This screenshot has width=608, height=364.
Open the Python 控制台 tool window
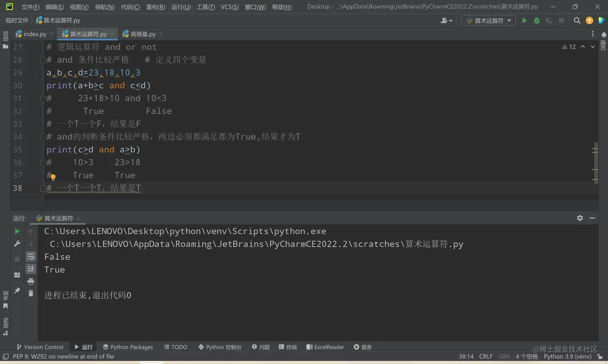pos(220,347)
